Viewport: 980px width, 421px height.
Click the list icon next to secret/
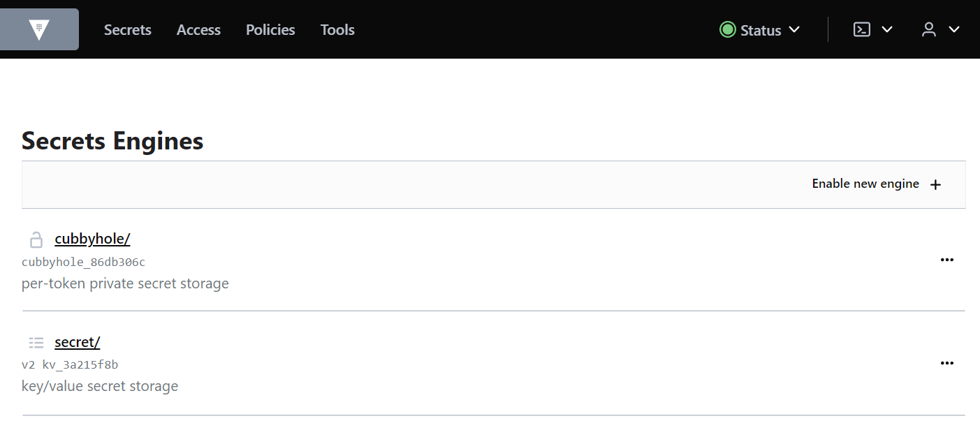pos(36,343)
